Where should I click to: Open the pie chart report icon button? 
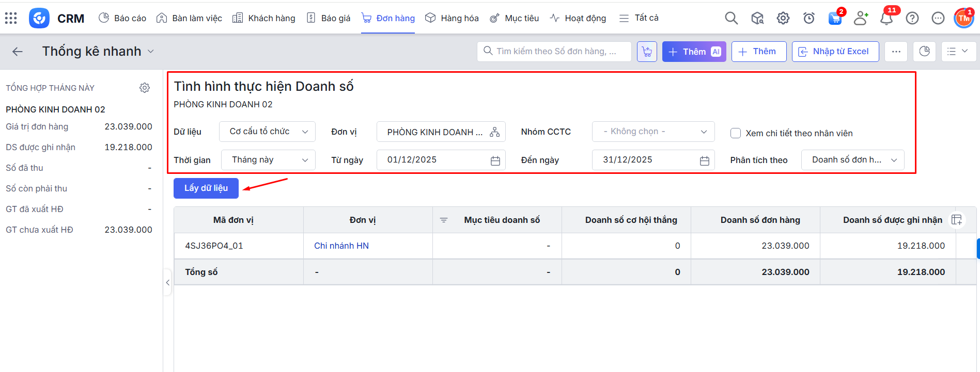[924, 52]
